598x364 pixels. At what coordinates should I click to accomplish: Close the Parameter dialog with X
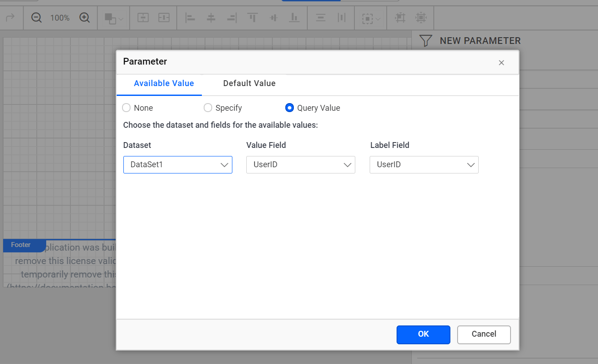pos(502,63)
